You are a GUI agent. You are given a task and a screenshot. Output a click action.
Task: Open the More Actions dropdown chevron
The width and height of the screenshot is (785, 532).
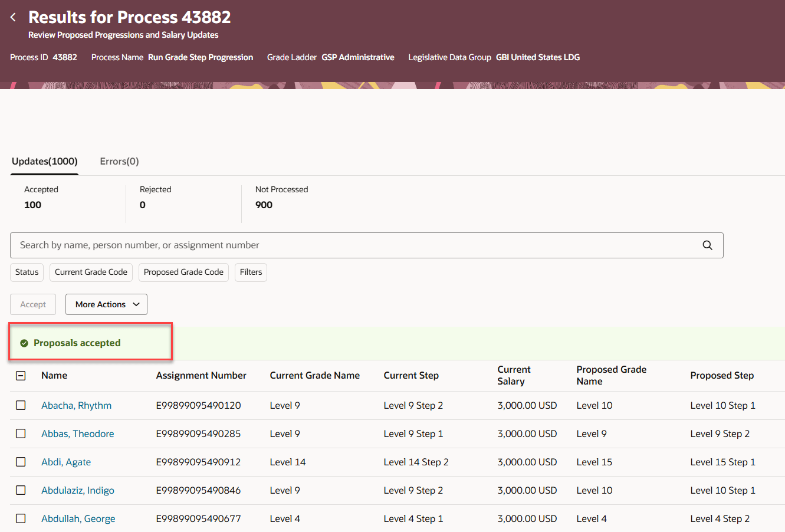tap(134, 304)
